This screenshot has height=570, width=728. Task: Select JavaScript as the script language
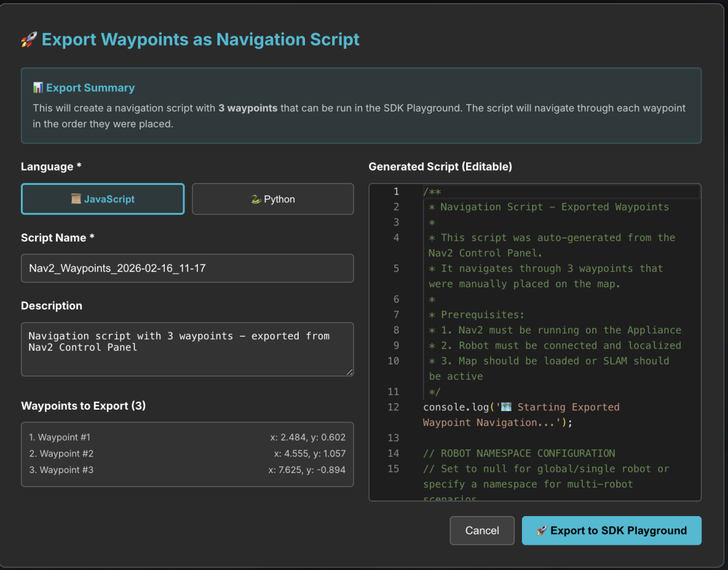click(103, 198)
